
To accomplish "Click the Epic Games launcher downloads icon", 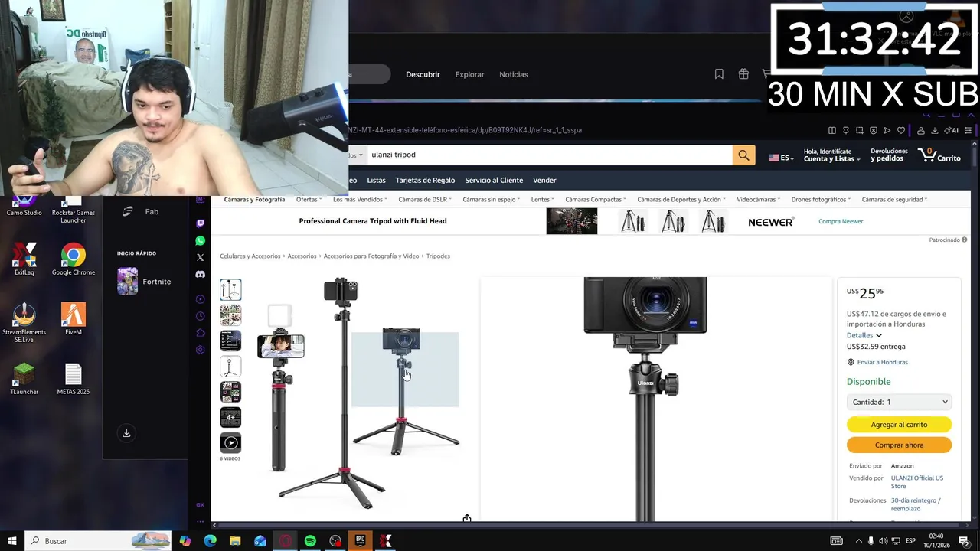I will tap(126, 433).
